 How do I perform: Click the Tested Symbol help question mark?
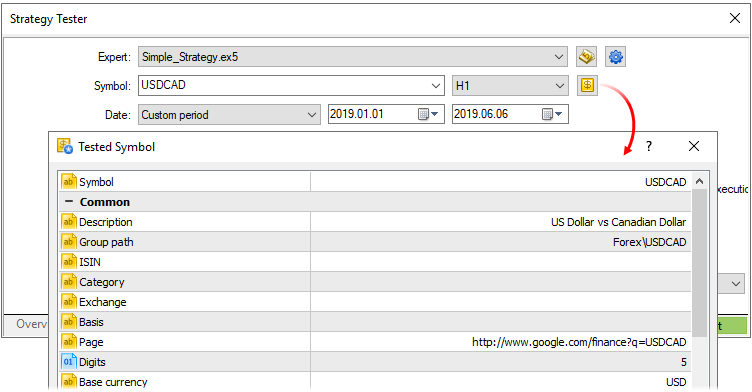648,146
